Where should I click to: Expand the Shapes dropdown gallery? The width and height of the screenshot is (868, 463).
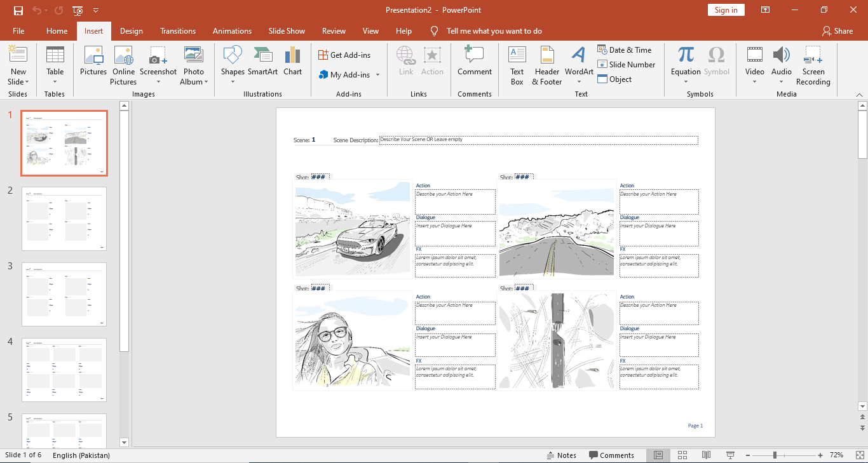(233, 81)
